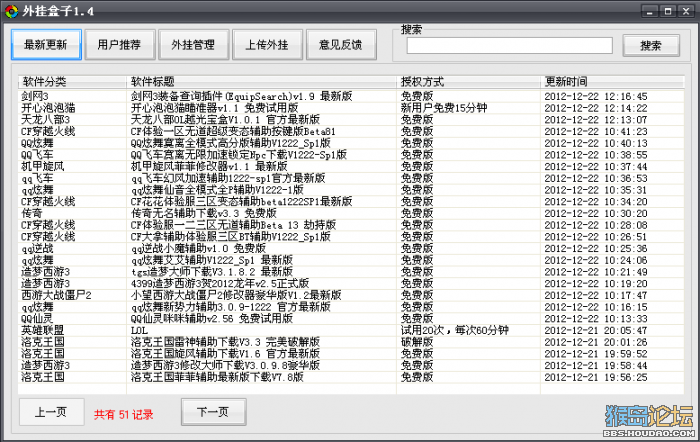
Task: Select qq逆战小魔辅助v1.0 免费版 row
Action: pos(351,248)
